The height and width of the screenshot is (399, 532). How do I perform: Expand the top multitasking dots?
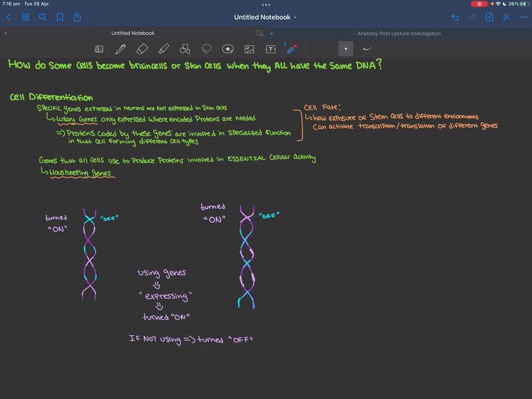coord(266,5)
